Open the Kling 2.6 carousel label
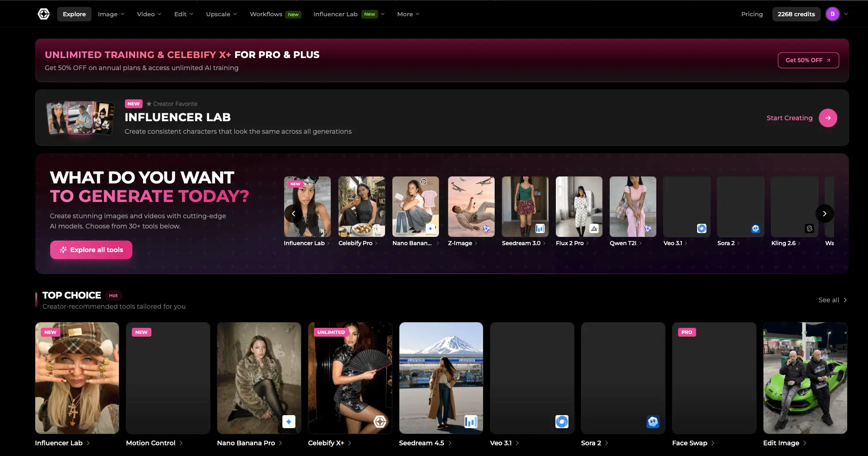The image size is (868, 456). [x=786, y=243]
